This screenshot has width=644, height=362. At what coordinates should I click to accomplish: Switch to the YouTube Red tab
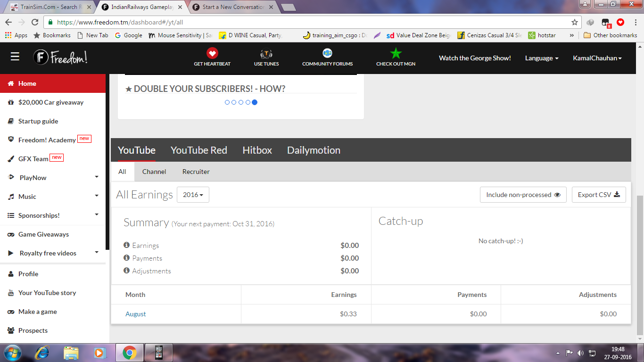point(199,150)
